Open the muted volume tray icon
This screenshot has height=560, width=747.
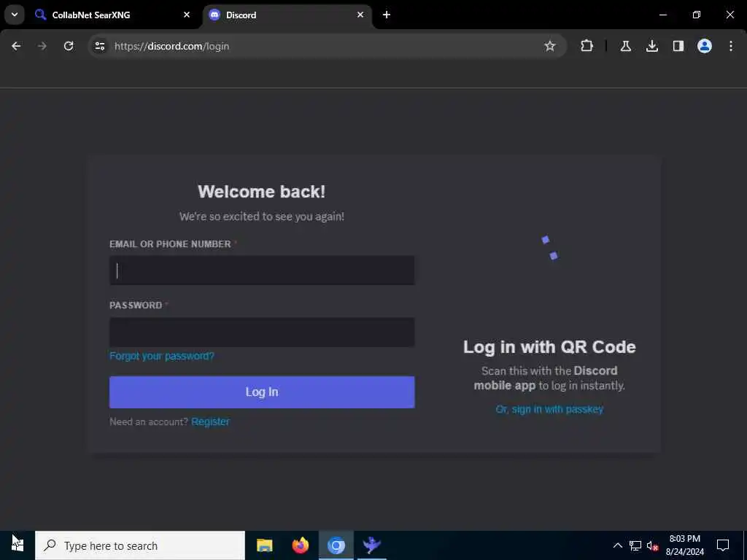652,545
